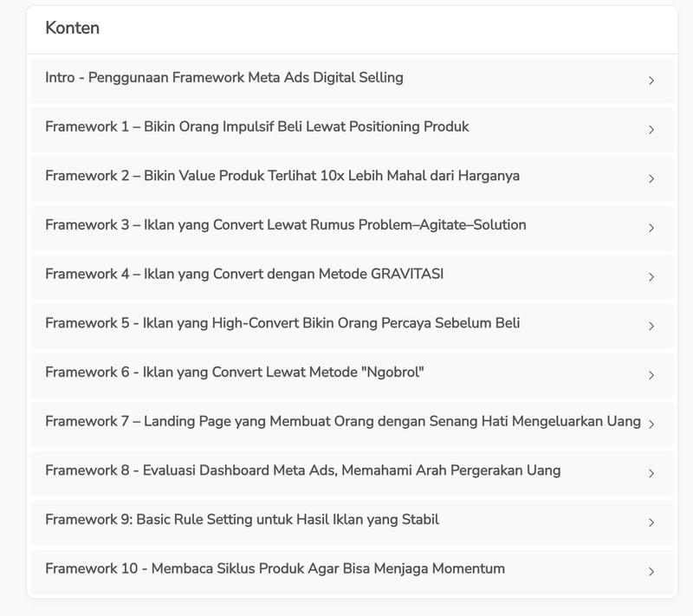Select Framework 6 Metode Ngobrol title
Screen dimensions: 693x616
(x=235, y=373)
